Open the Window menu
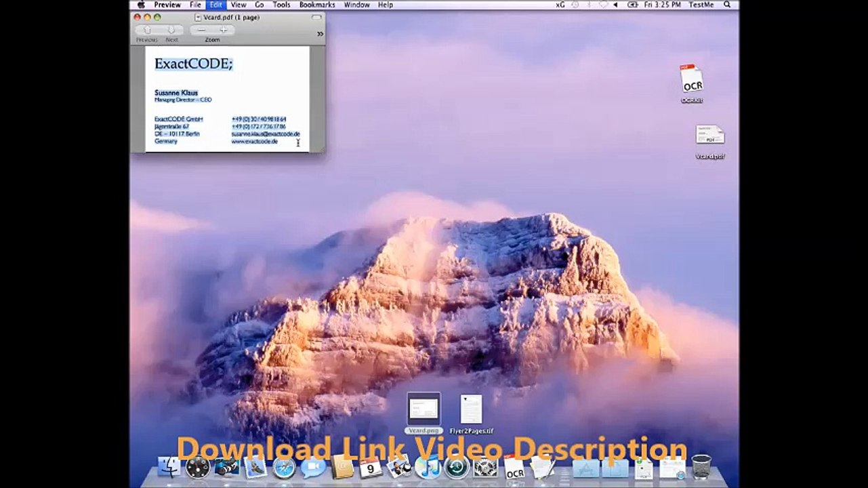The width and height of the screenshot is (868, 488). tap(357, 5)
